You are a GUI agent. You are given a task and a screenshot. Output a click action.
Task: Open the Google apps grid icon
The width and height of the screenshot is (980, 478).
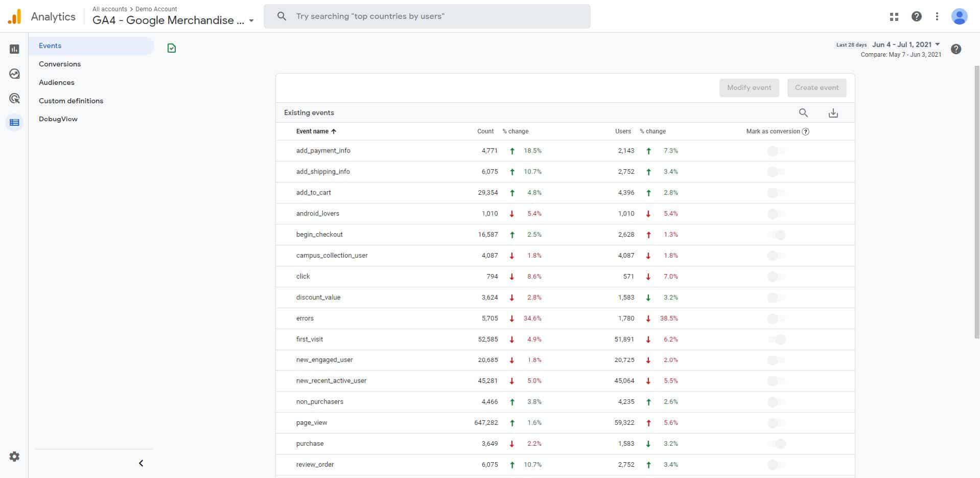click(x=894, y=16)
